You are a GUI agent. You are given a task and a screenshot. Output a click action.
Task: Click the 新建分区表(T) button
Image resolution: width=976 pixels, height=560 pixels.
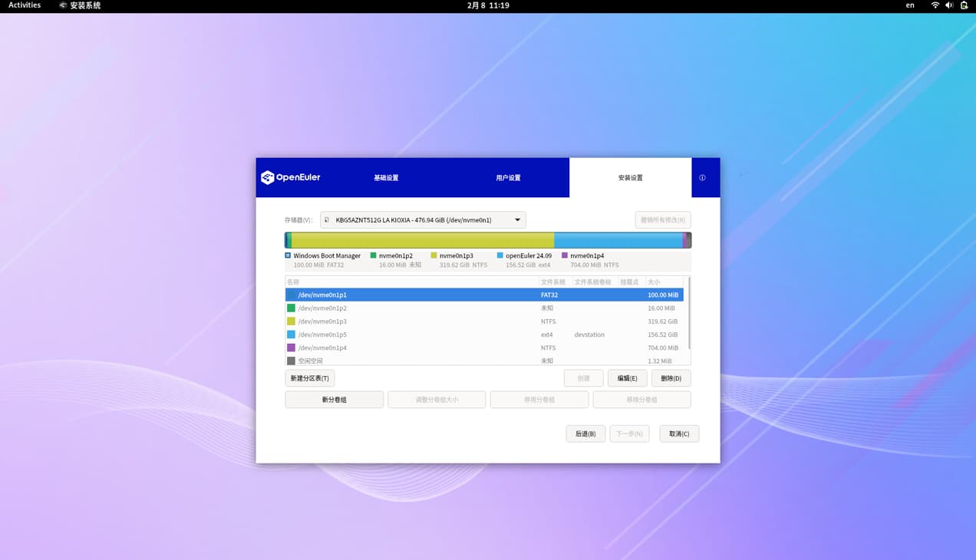point(309,378)
